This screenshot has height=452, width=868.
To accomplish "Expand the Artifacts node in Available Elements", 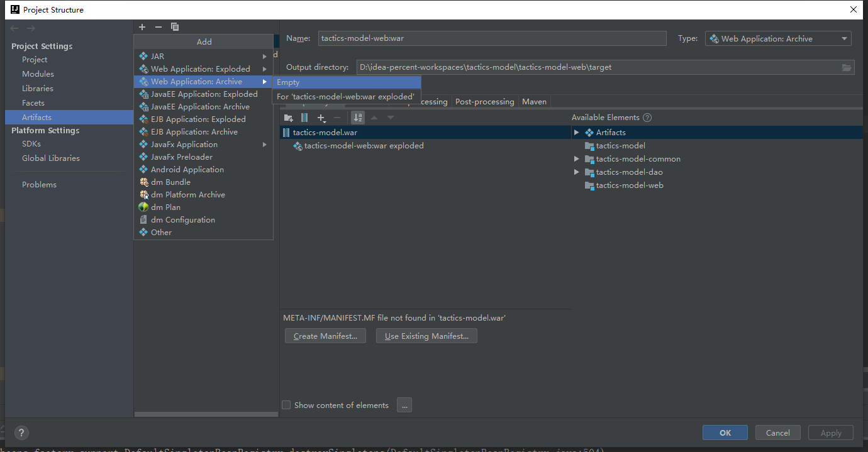I will tap(576, 132).
